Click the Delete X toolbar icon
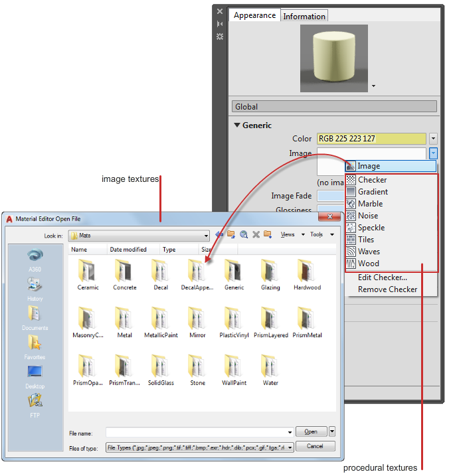 coord(256,234)
